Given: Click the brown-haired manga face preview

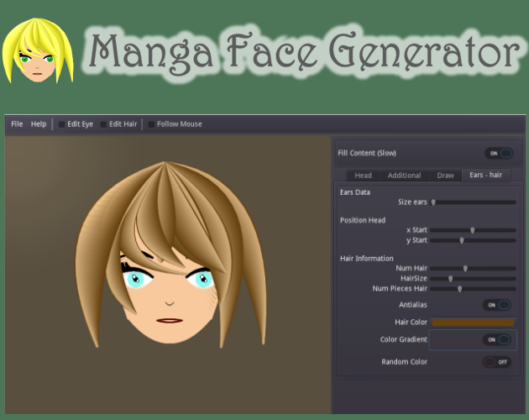Looking at the screenshot, I should tap(170, 255).
